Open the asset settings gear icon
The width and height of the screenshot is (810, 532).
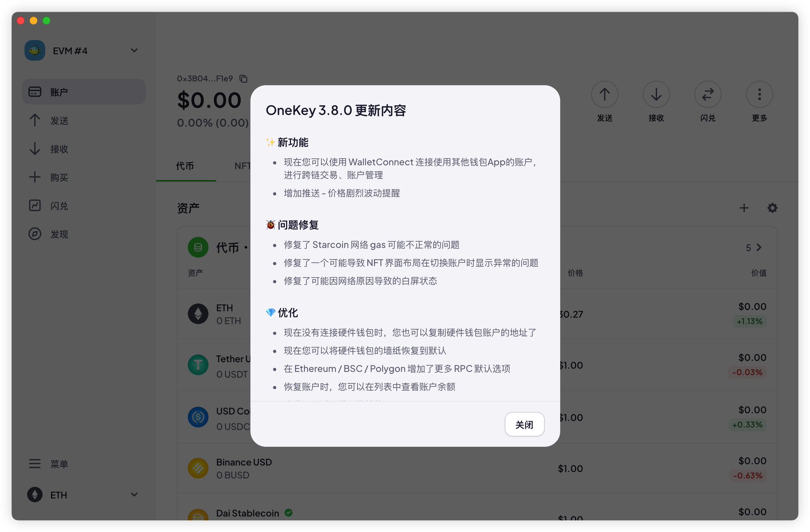(772, 208)
